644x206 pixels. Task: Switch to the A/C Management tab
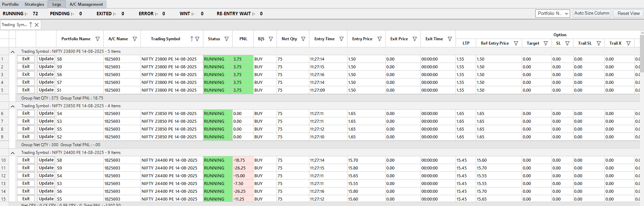tap(86, 4)
